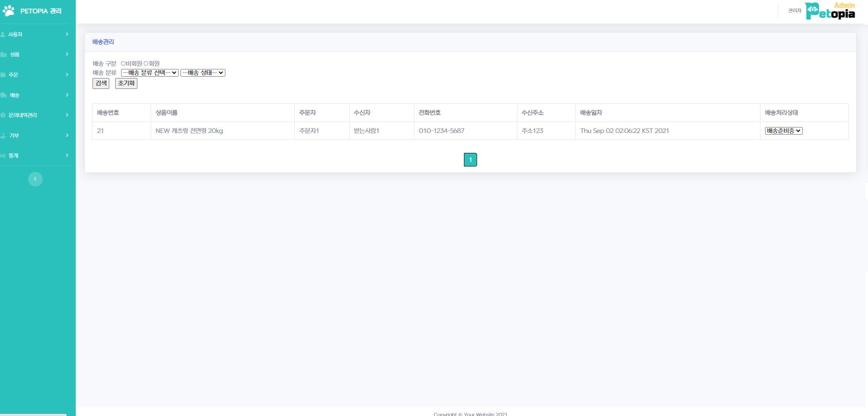
Task: Click the 주문 wallet icon
Action: tap(3, 75)
